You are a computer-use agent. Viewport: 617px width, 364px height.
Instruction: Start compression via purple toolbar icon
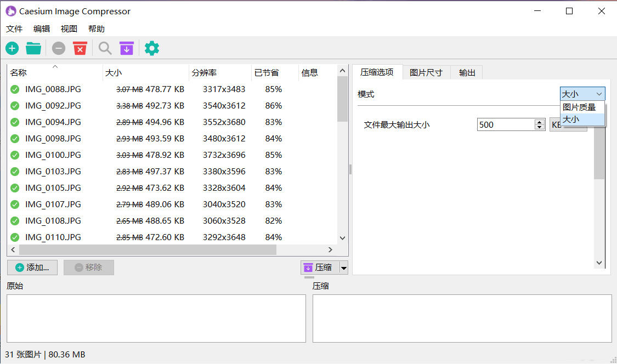pyautogui.click(x=127, y=48)
